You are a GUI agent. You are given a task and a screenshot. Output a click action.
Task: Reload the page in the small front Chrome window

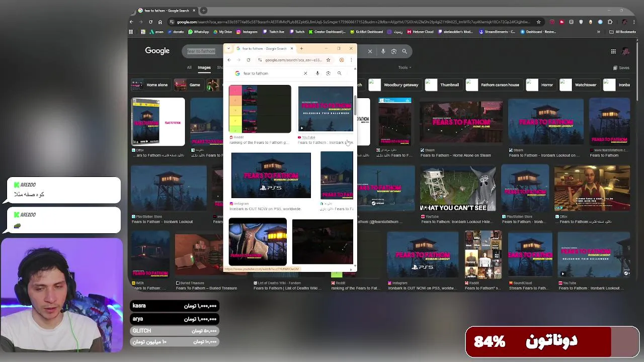(249, 60)
